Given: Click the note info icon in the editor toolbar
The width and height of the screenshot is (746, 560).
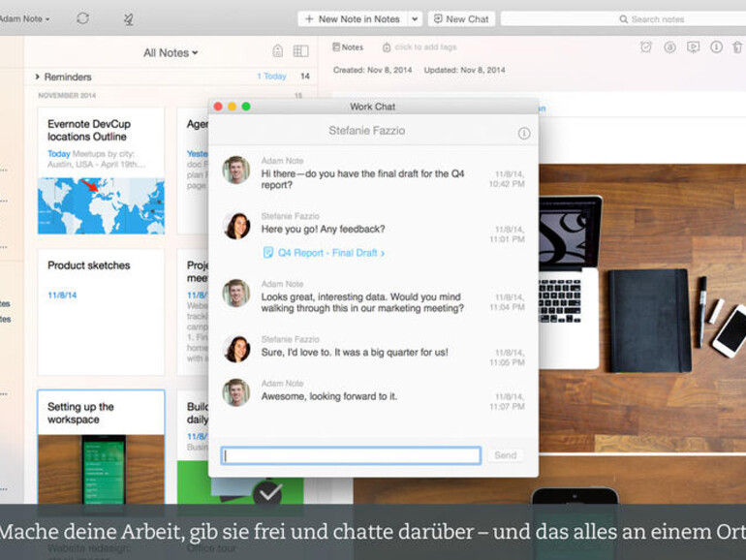Looking at the screenshot, I should coord(717,47).
